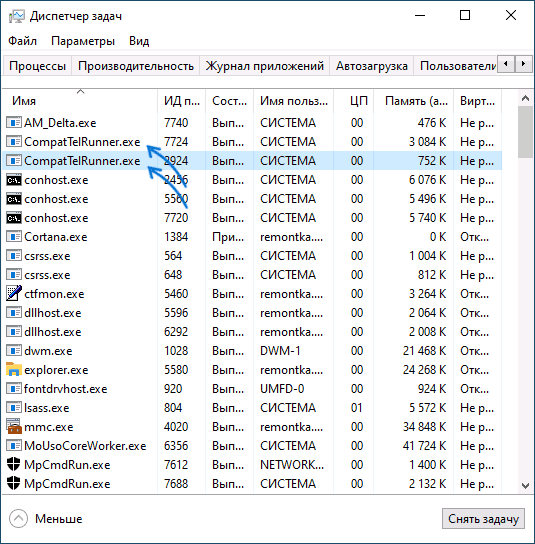
Task: Sort by the Состояние column header
Action: pos(229,101)
